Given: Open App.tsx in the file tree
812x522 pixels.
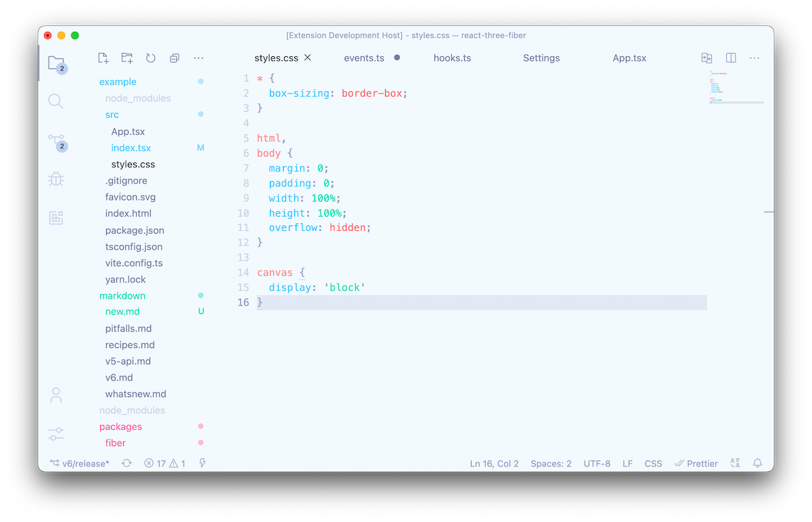Looking at the screenshot, I should pyautogui.click(x=128, y=131).
